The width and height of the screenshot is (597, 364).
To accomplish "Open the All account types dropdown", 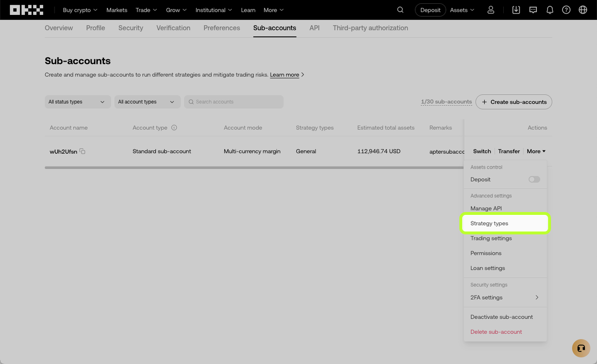I will pos(147,101).
